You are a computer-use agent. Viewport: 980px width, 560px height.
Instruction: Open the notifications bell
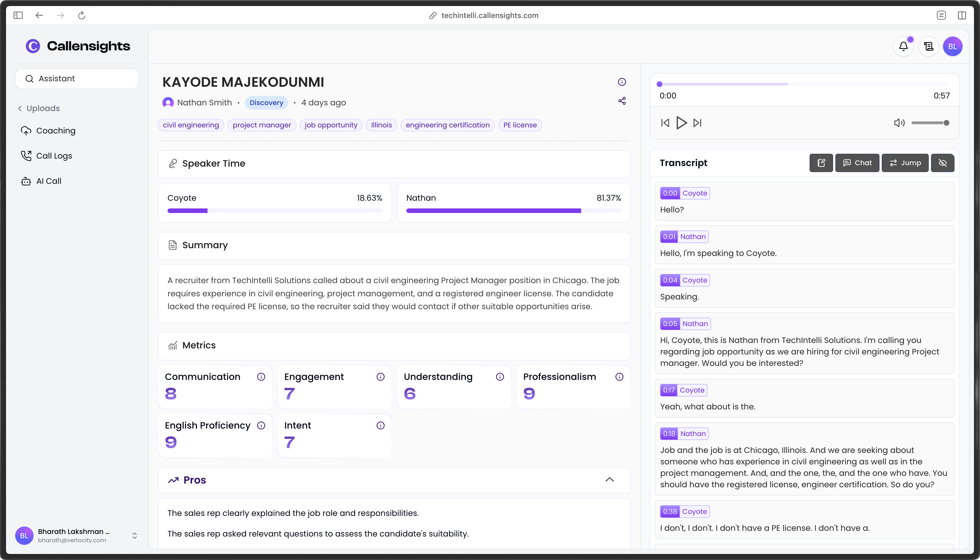coord(904,47)
